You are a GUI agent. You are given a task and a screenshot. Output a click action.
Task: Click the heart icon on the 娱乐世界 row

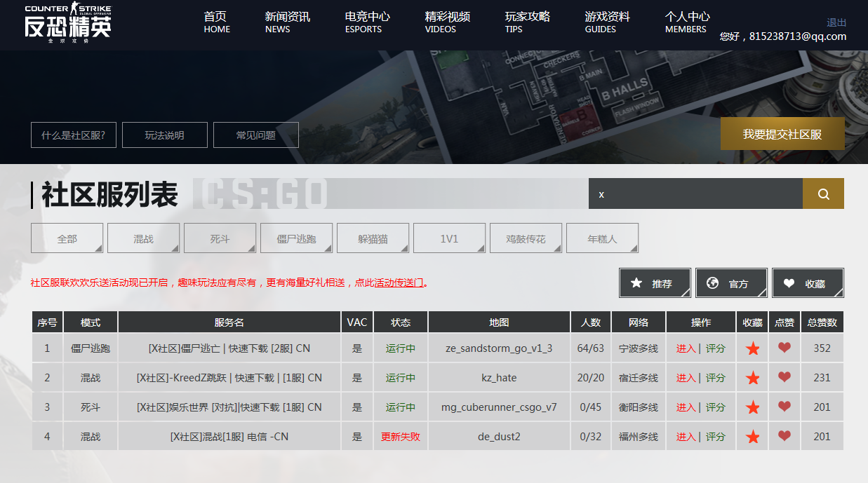[784, 407]
